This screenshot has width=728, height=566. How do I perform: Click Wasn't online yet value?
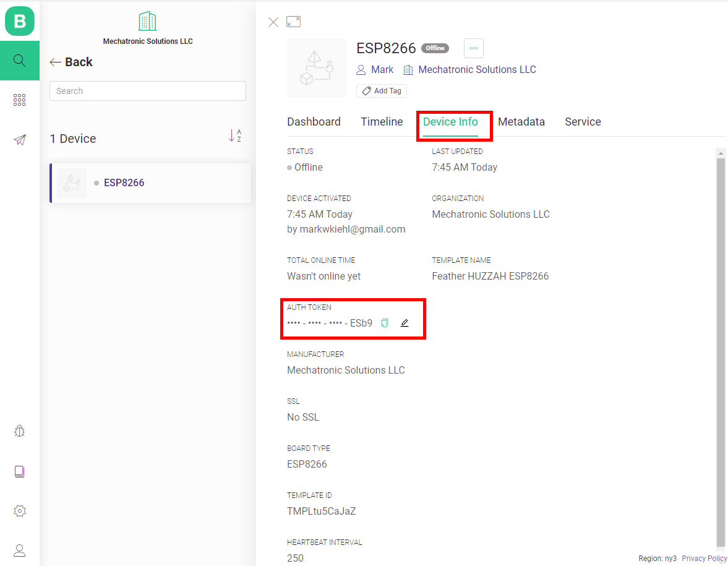[x=323, y=277]
